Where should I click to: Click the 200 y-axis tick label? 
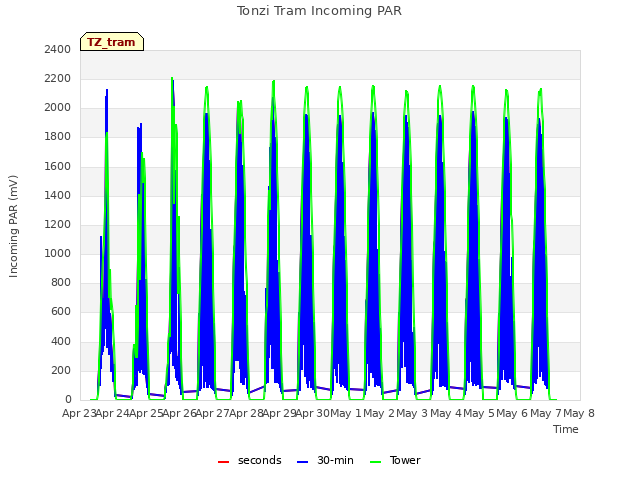(61, 370)
